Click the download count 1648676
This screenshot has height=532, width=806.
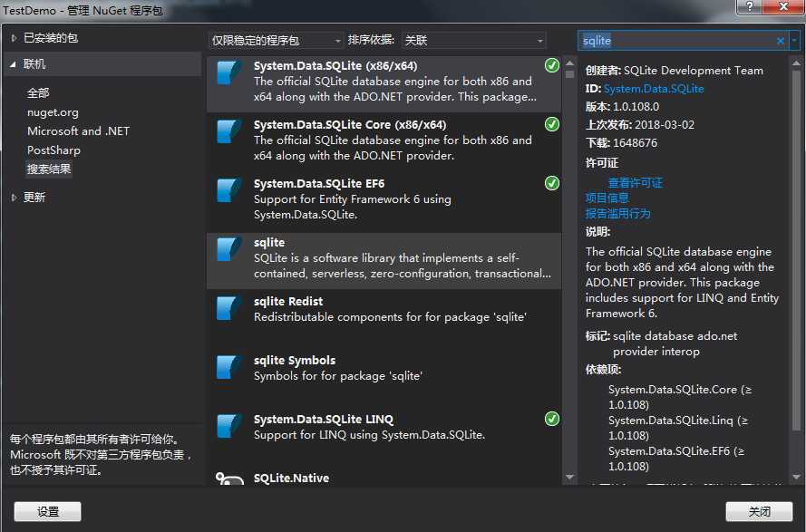[x=635, y=143]
